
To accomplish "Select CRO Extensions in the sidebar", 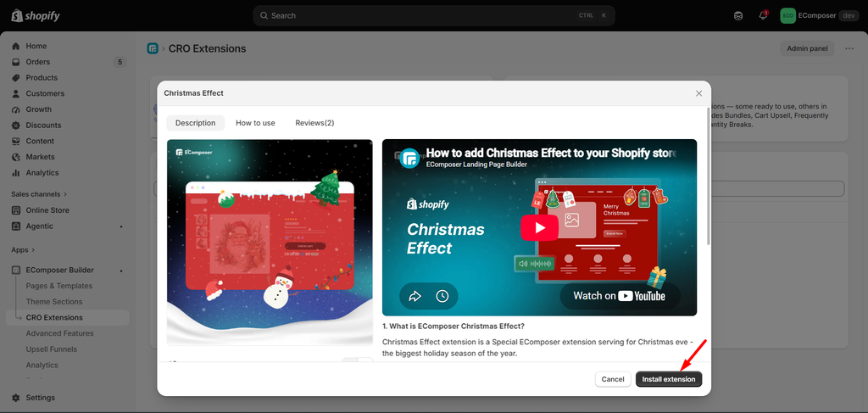I will (54, 317).
